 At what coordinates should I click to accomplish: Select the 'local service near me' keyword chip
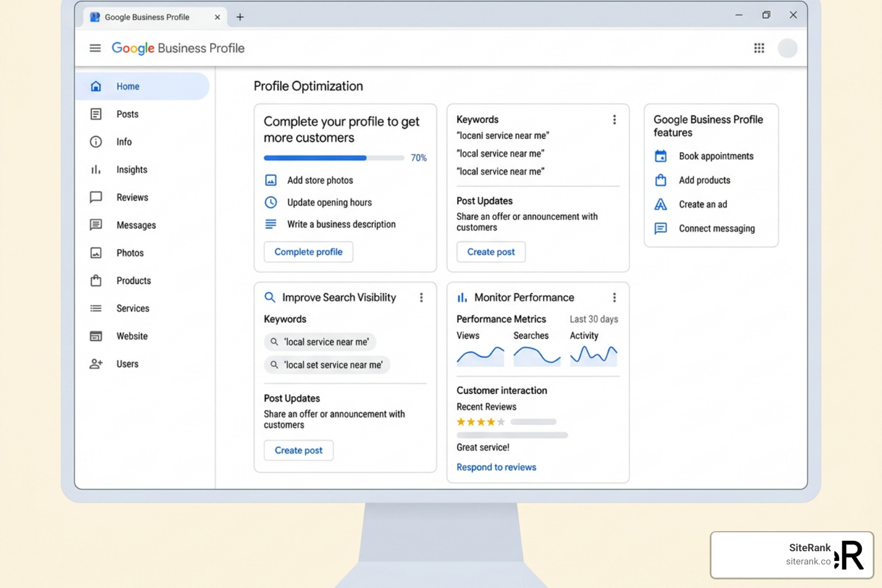tap(320, 342)
